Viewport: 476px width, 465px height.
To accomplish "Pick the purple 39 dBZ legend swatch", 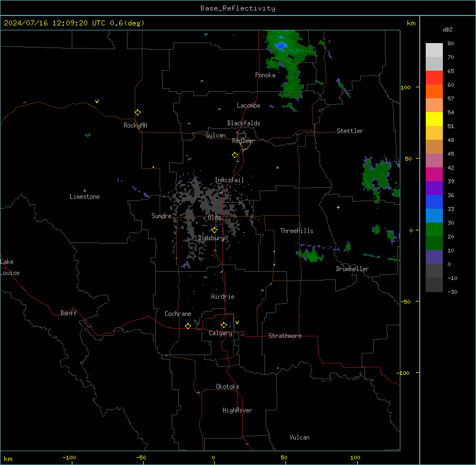I will [434, 188].
